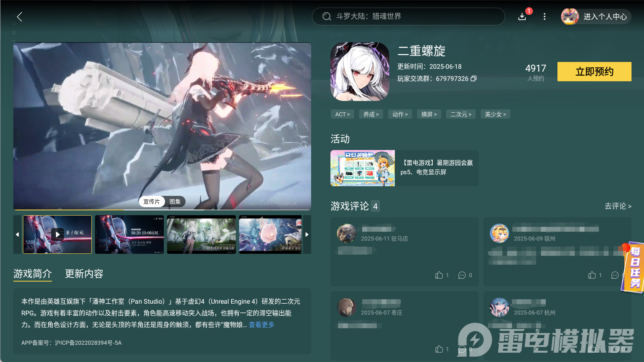Copy the player group number 679797326
Screen dimensions: 644x362
point(474,78)
